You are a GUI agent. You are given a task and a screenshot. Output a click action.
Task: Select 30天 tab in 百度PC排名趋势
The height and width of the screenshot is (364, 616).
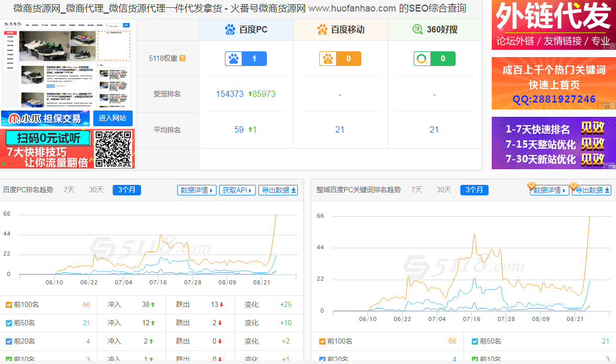click(x=96, y=190)
